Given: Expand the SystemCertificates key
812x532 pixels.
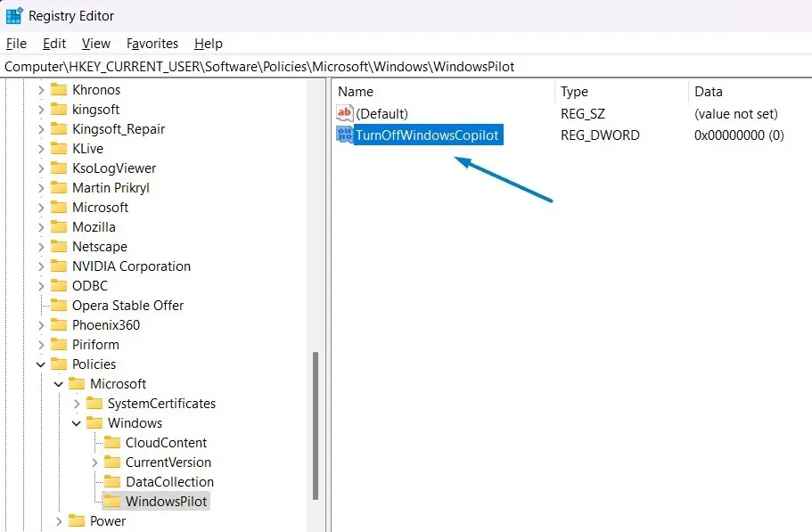Looking at the screenshot, I should 77,404.
